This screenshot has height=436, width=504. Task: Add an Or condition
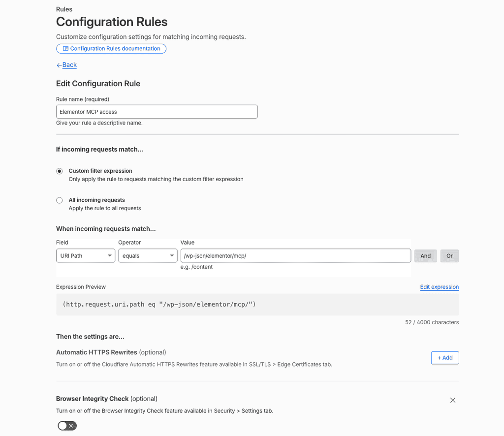click(449, 256)
